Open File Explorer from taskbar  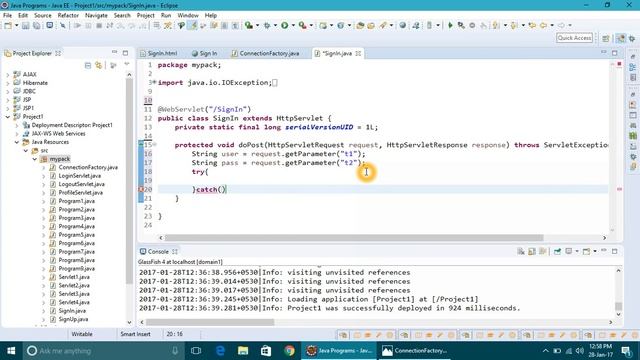pyautogui.click(x=243, y=351)
